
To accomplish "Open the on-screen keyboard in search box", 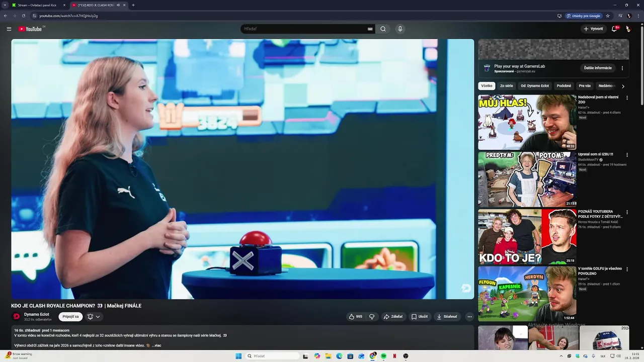I will (370, 29).
